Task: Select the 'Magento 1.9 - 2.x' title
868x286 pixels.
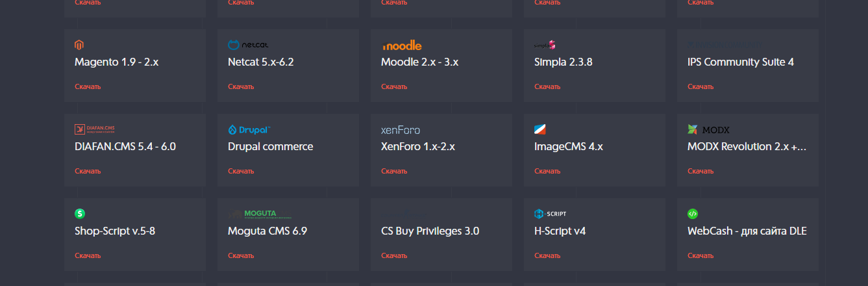Action: pos(117,62)
